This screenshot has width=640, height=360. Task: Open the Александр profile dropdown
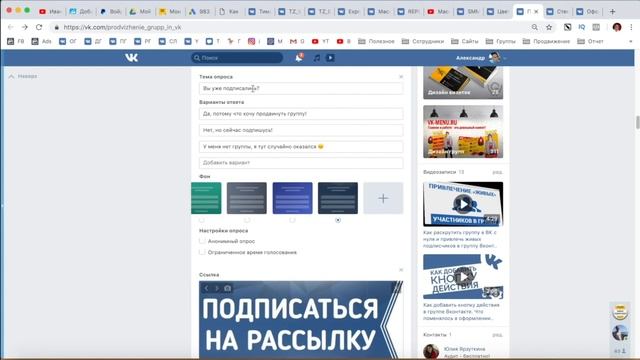[481, 58]
